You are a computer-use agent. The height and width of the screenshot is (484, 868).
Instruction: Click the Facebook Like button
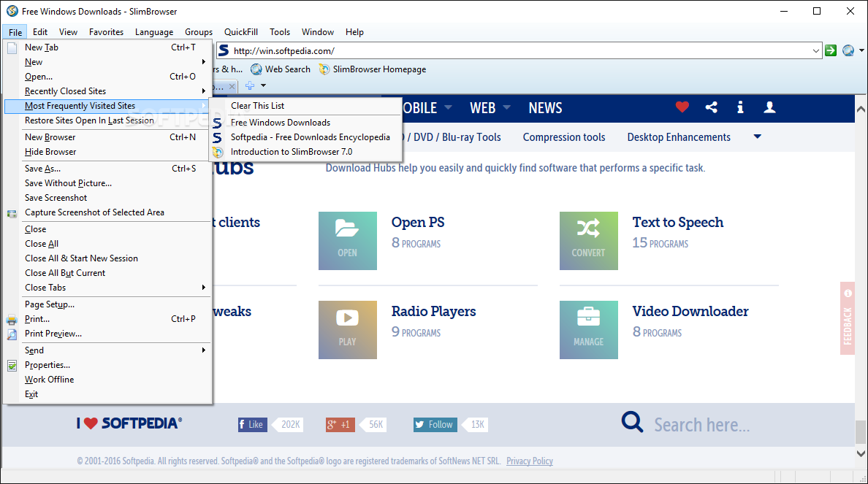coord(252,424)
